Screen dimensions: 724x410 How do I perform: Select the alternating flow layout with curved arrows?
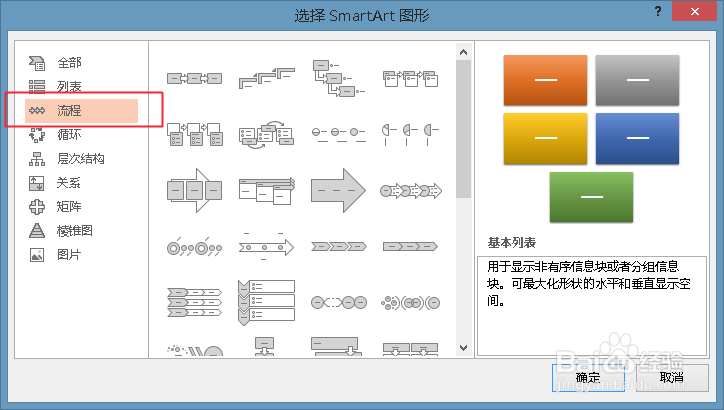(x=266, y=134)
